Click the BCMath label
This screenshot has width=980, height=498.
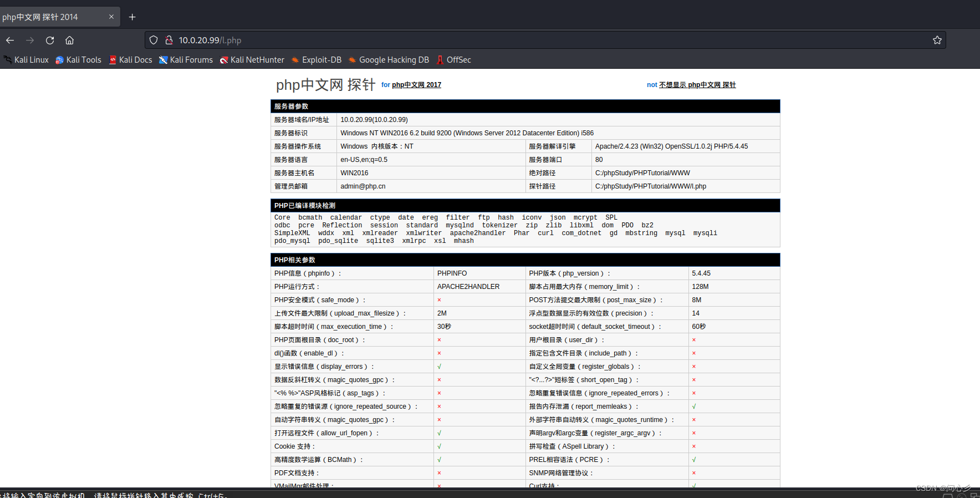(319, 460)
